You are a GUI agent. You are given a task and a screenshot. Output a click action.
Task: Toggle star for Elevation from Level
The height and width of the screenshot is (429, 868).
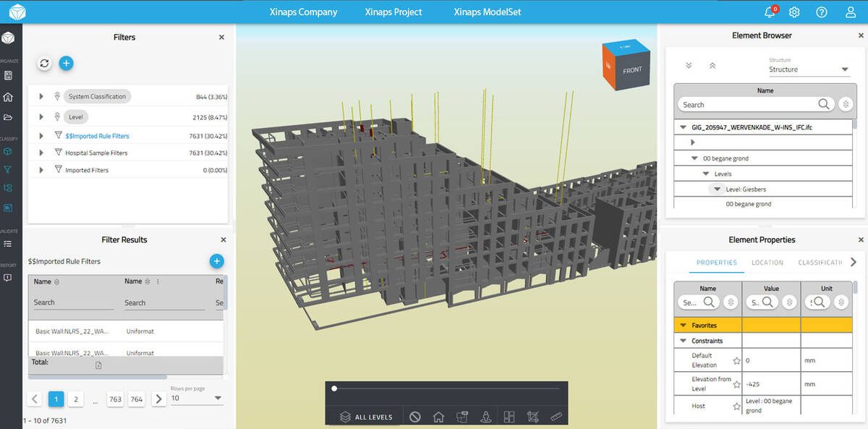click(x=736, y=383)
